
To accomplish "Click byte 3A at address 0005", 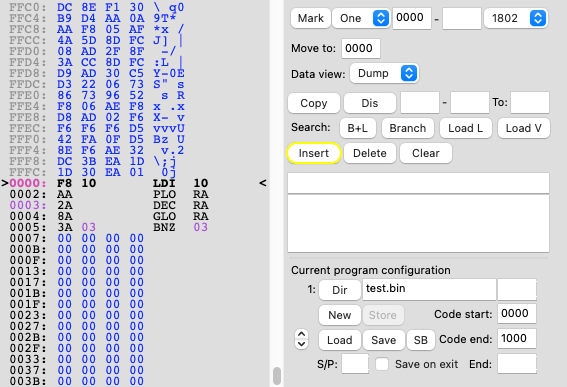I will (x=64, y=227).
